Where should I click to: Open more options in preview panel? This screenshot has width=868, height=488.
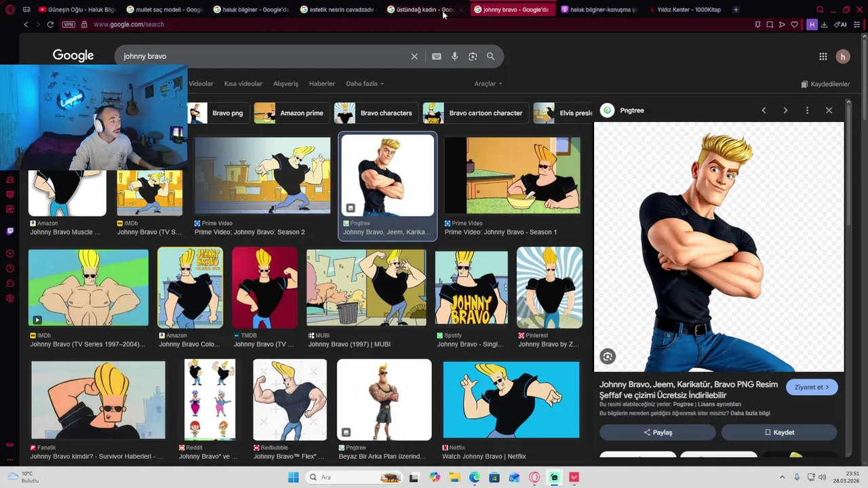coord(807,110)
